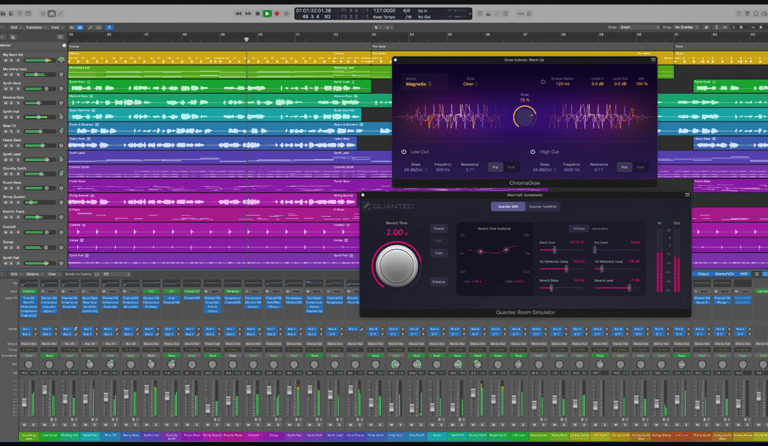The height and width of the screenshot is (446, 768).
Task: Switch to the Quantec YardStick tab
Action: pos(544,206)
